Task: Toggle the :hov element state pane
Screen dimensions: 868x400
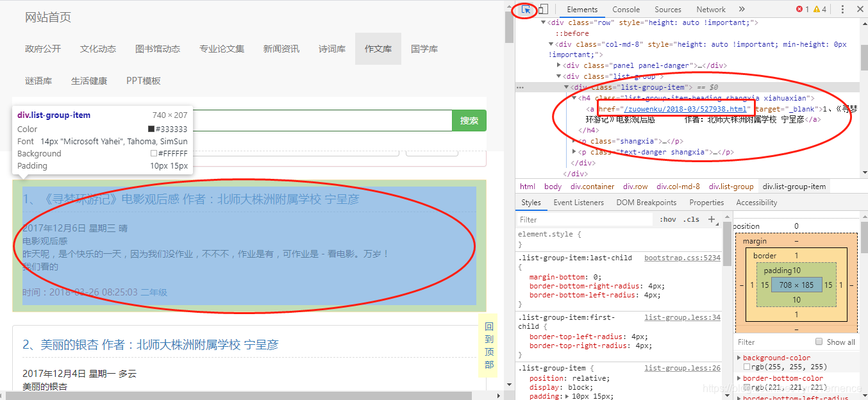Action: click(x=667, y=219)
